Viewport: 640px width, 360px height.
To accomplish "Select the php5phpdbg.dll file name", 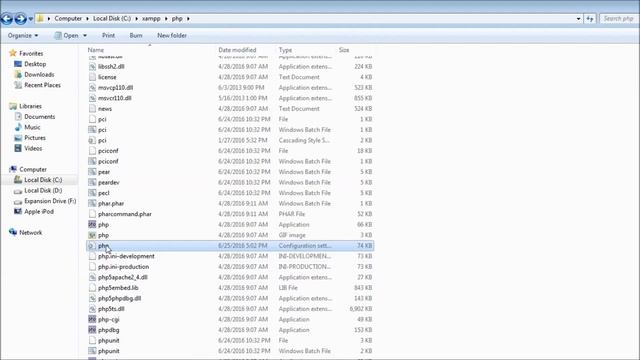I will tap(119, 298).
